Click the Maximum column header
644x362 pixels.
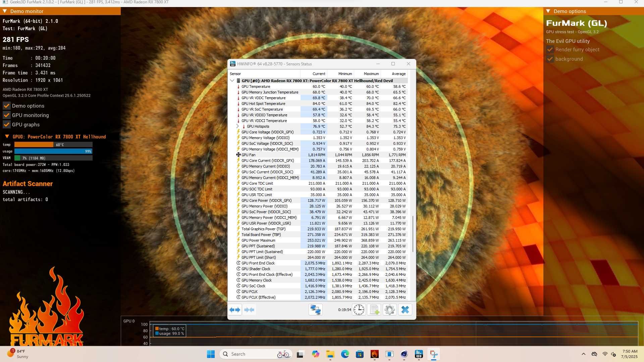[x=368, y=74]
